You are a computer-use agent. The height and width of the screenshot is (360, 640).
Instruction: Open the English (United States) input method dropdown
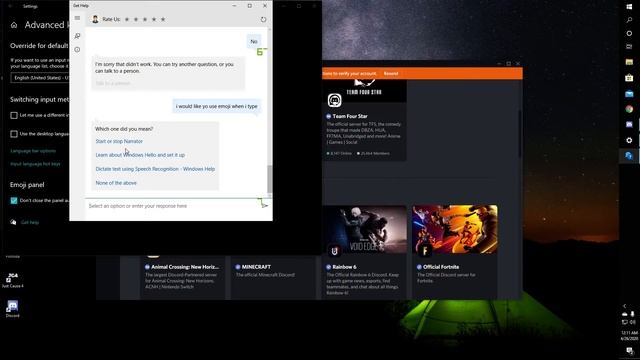coord(40,78)
